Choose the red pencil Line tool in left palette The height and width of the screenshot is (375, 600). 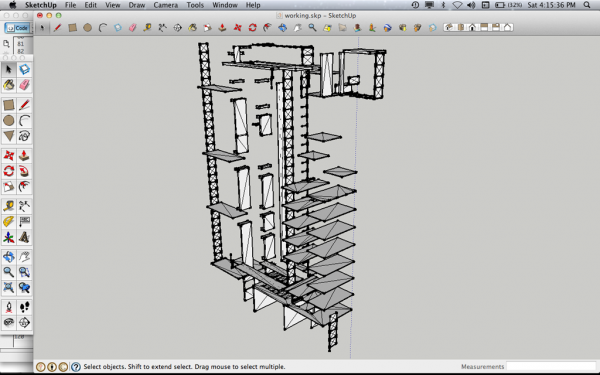pos(24,105)
